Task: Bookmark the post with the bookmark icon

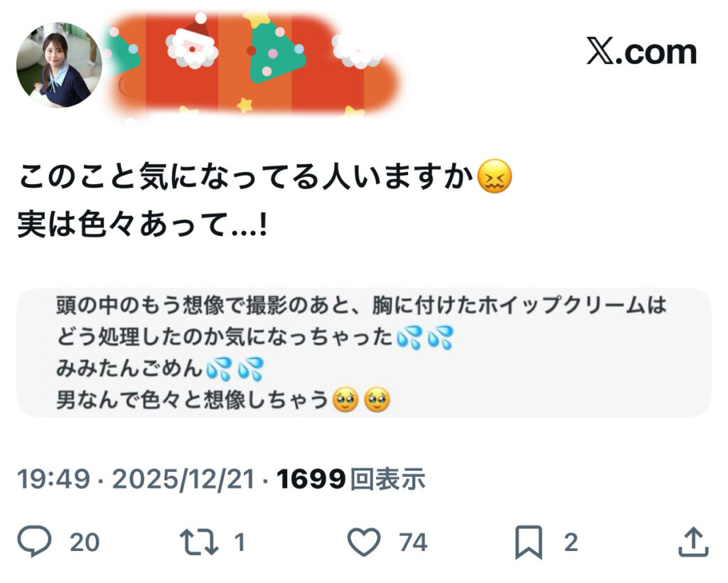Action: (529, 542)
